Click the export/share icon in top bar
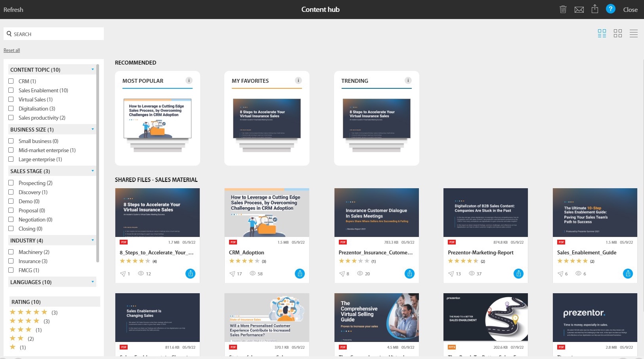The width and height of the screenshot is (644, 359). pyautogui.click(x=594, y=9)
